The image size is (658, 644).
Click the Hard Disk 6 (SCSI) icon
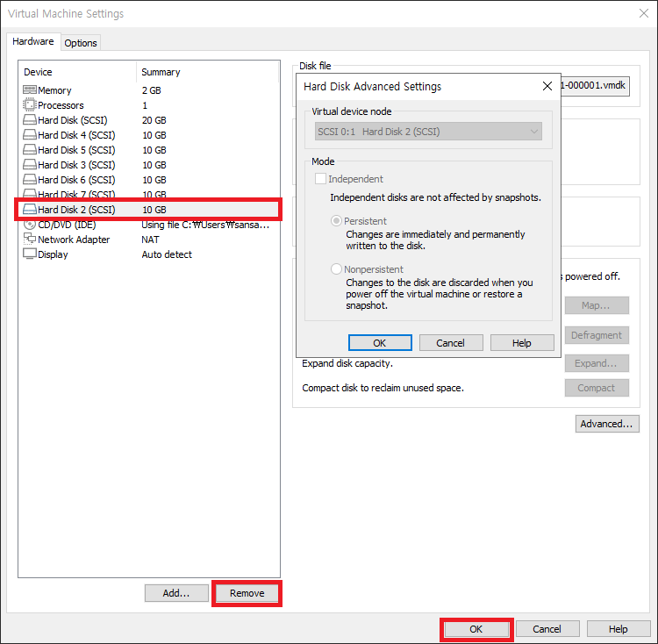pyautogui.click(x=29, y=179)
